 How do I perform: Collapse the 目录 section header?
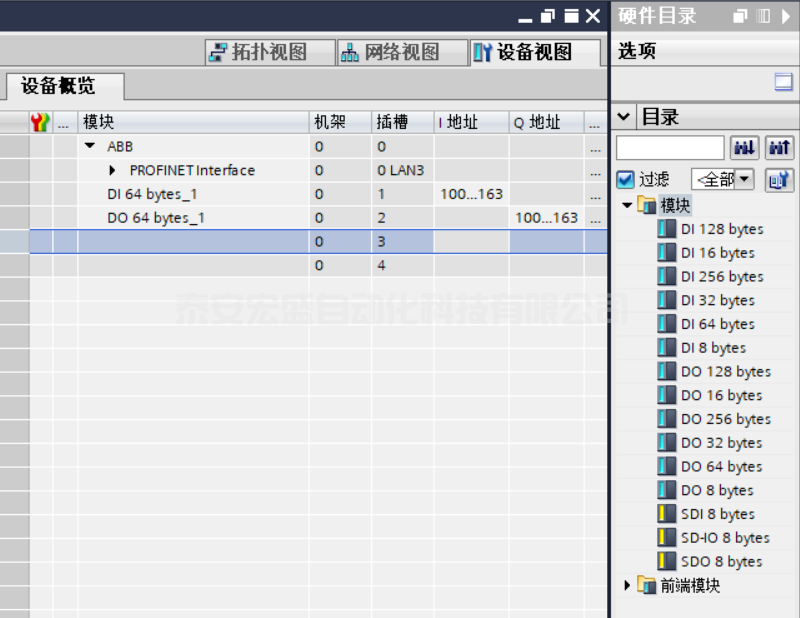(x=622, y=116)
